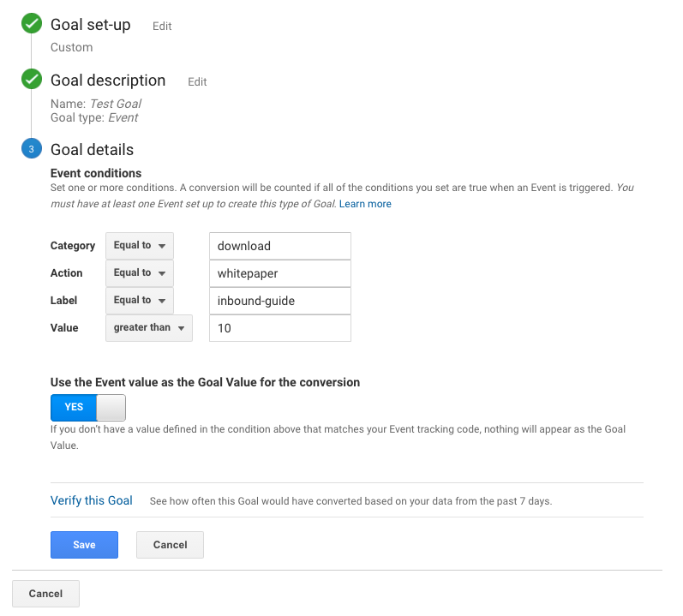Toggle the Event value YES switch off
683x616 pixels.
[88, 407]
